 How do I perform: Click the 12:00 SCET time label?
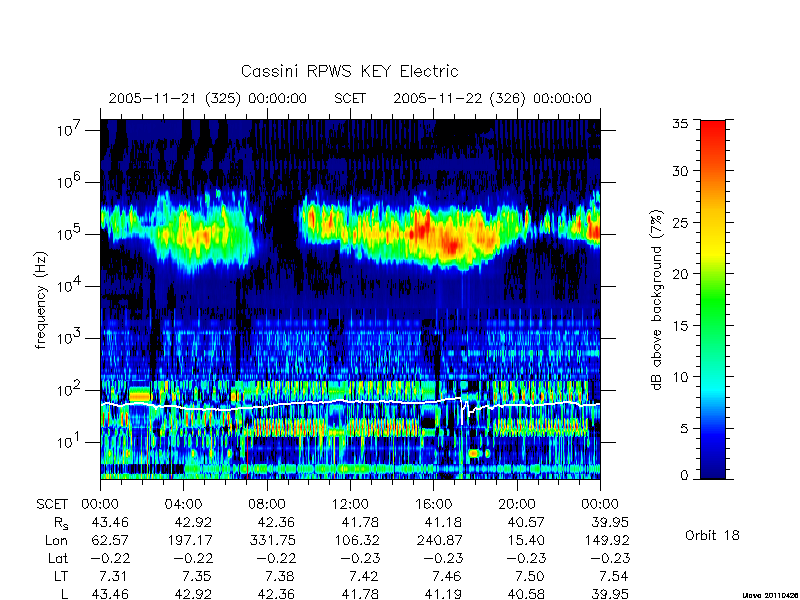tap(350, 504)
